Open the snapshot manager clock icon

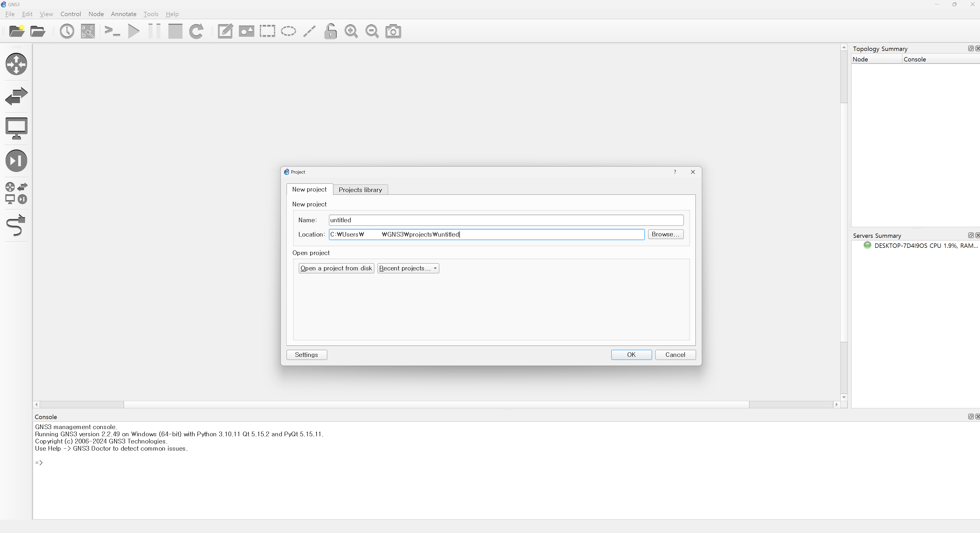(67, 31)
